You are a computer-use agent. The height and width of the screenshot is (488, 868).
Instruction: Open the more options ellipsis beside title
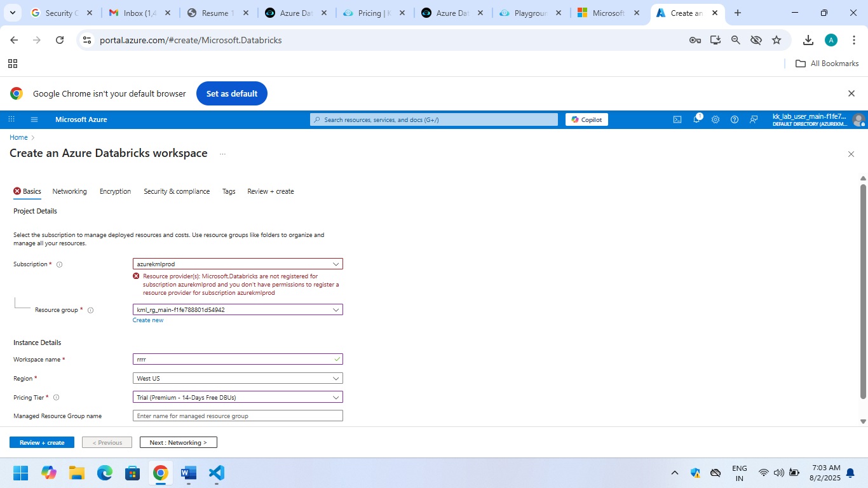tap(222, 154)
